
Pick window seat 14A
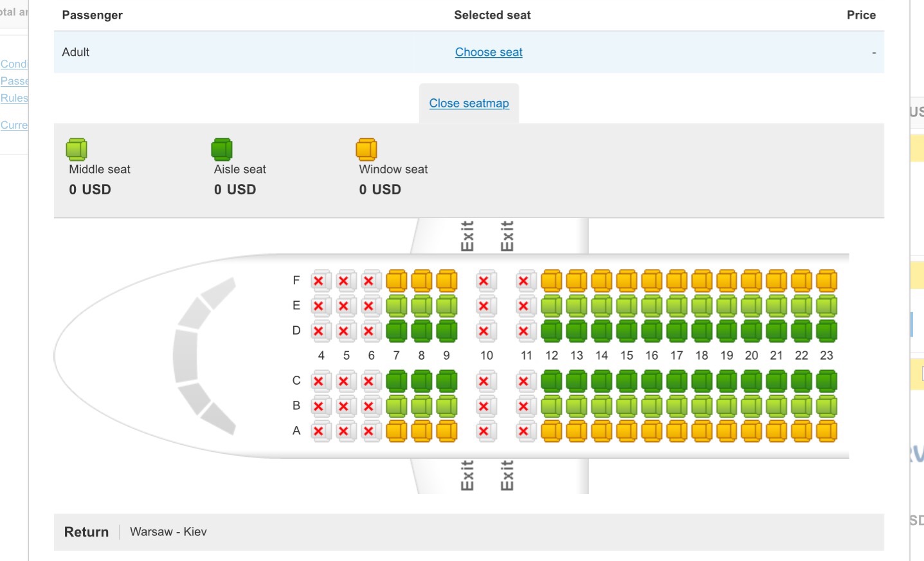pyautogui.click(x=601, y=431)
